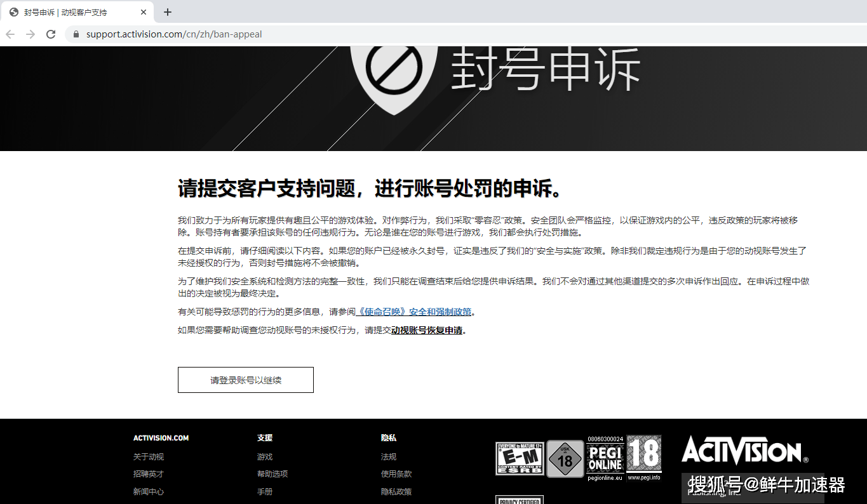The width and height of the screenshot is (867, 504).
Task: Click the USK 18 rating badge
Action: (x=565, y=459)
